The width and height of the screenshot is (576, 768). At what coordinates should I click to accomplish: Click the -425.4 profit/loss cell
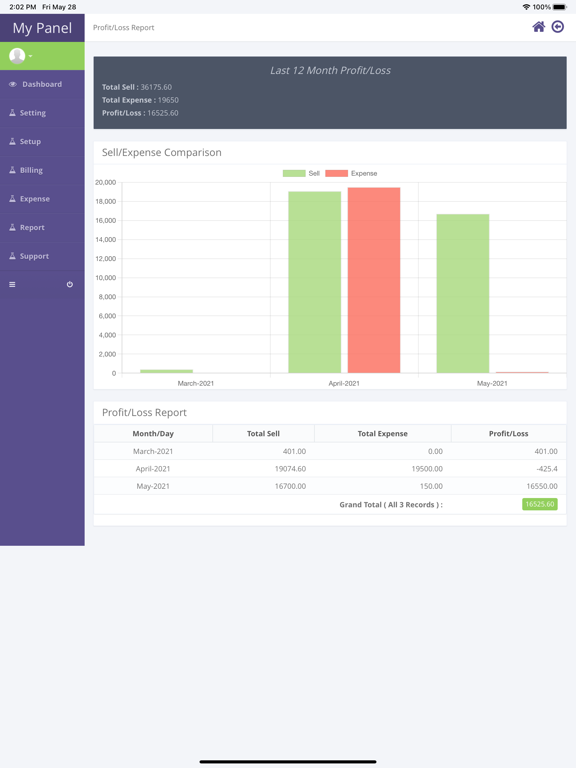pyautogui.click(x=547, y=469)
